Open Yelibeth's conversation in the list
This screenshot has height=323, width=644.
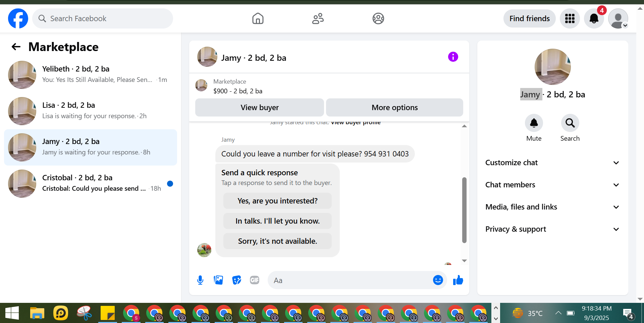point(91,75)
